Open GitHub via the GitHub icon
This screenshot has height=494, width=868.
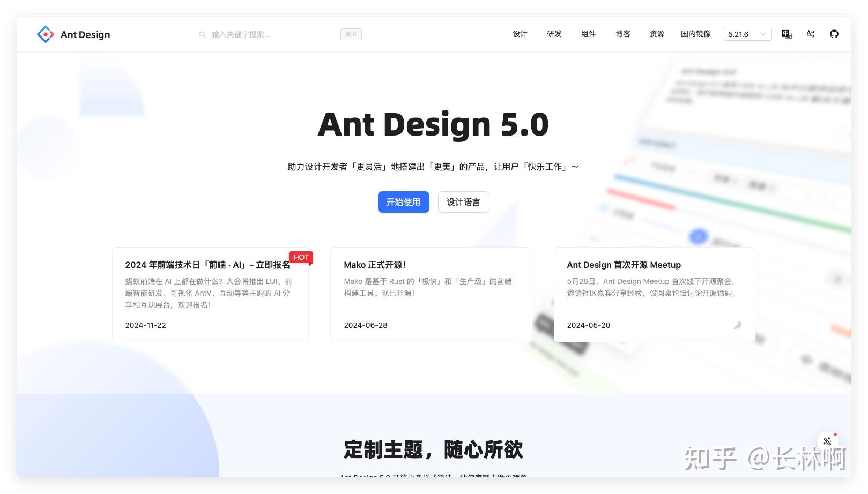834,34
